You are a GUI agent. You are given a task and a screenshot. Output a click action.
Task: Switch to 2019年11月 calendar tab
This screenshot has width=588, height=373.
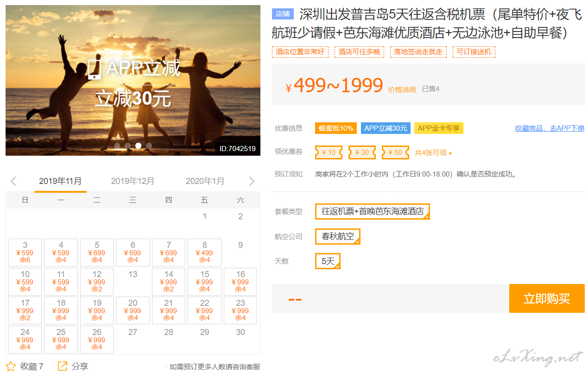click(x=60, y=181)
